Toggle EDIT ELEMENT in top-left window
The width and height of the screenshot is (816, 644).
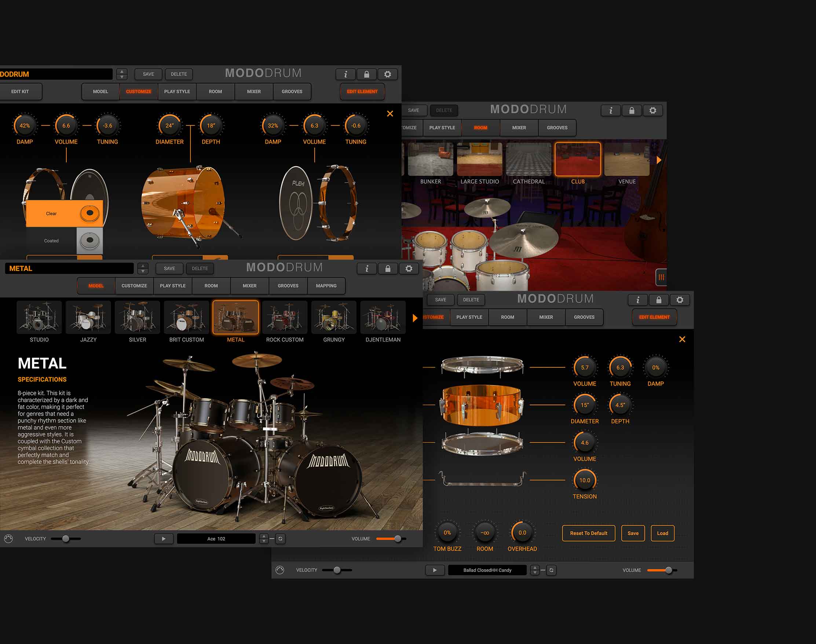pos(362,92)
